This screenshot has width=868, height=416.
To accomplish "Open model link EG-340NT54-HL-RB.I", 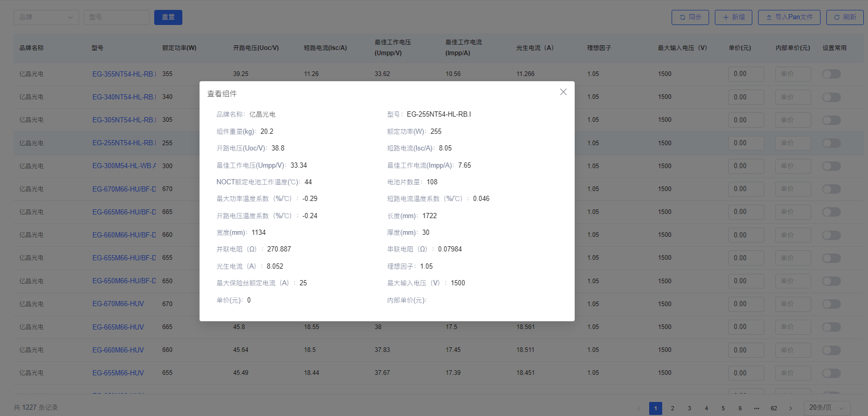I will click(x=124, y=97).
